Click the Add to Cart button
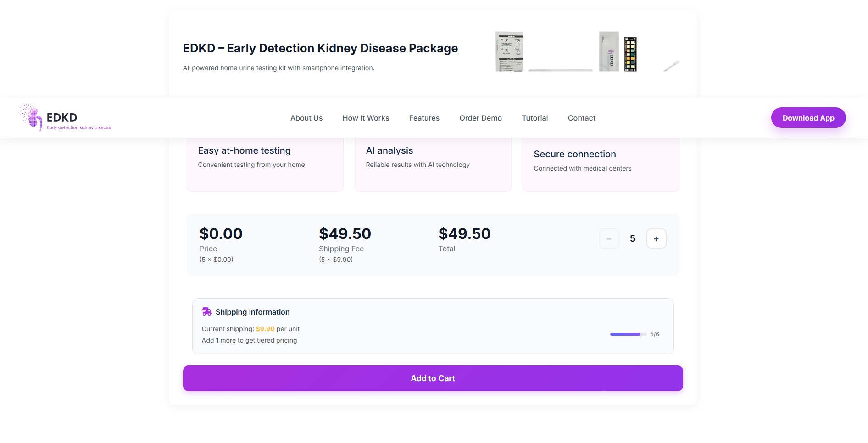 pyautogui.click(x=433, y=378)
